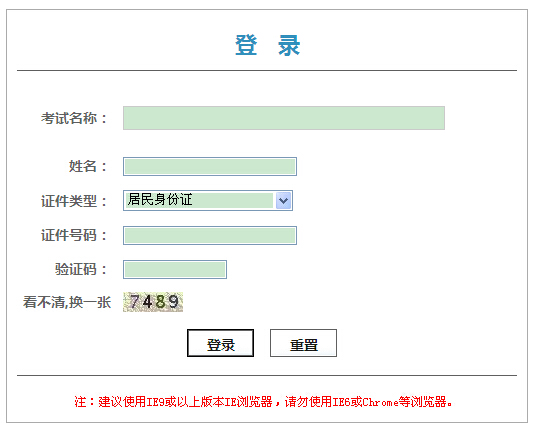Click the 考试名称 input field
The image size is (533, 429).
point(284,118)
